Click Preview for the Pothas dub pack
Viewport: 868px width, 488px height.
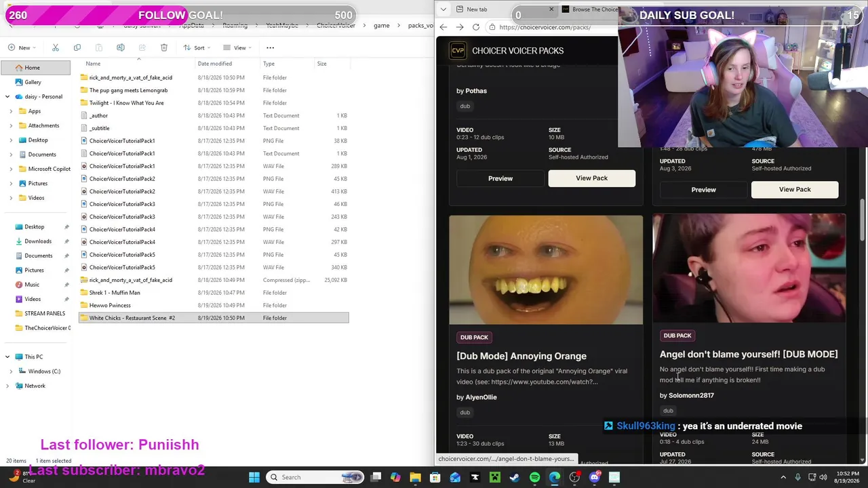tap(500, 178)
